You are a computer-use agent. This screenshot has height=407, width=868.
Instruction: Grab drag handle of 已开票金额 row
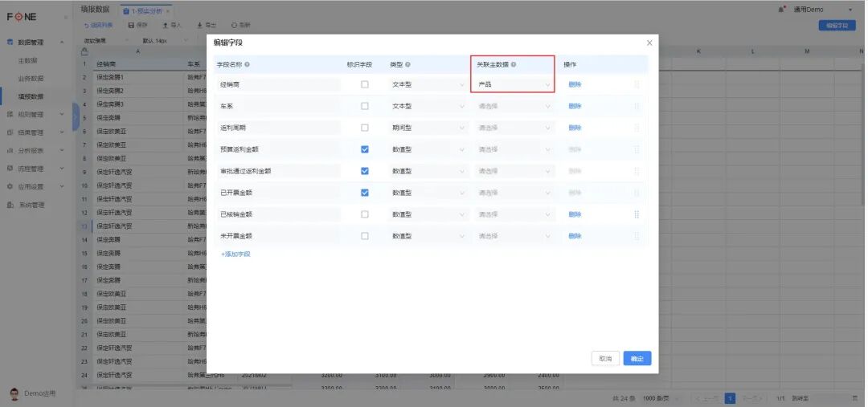coord(637,193)
